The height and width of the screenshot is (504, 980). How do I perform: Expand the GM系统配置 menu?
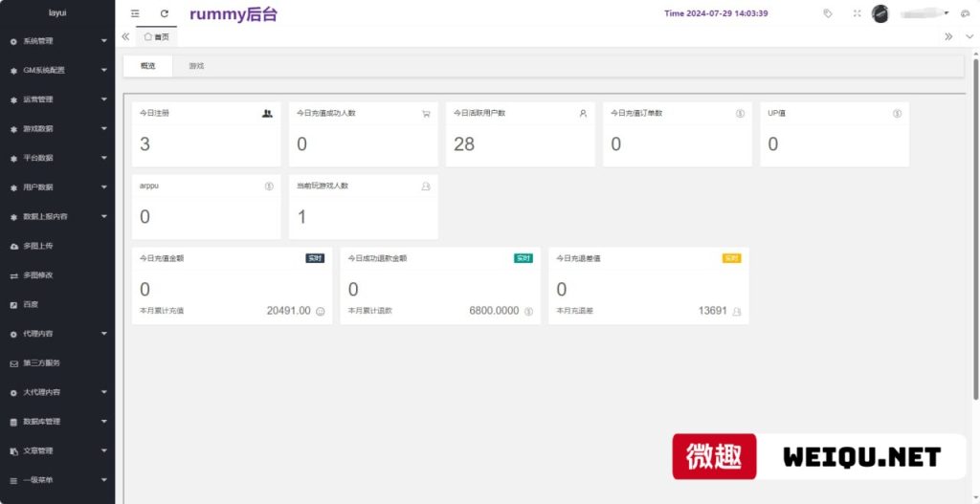click(57, 71)
